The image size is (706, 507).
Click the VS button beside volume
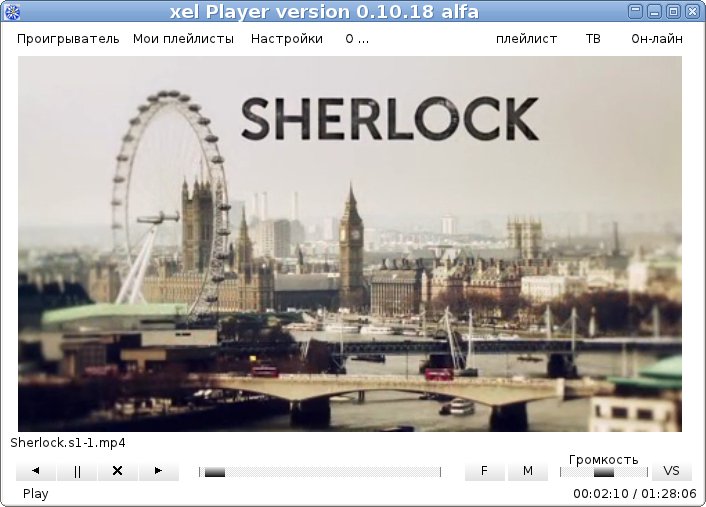click(671, 471)
